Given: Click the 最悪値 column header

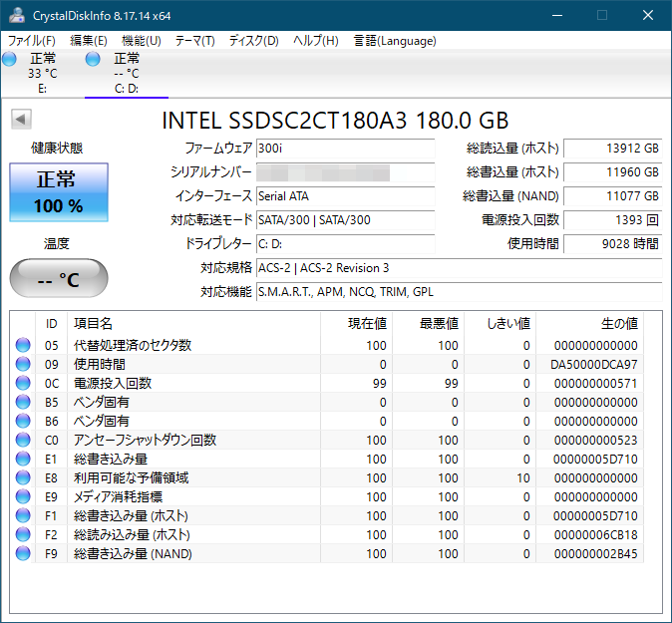Looking at the screenshot, I should 428,324.
